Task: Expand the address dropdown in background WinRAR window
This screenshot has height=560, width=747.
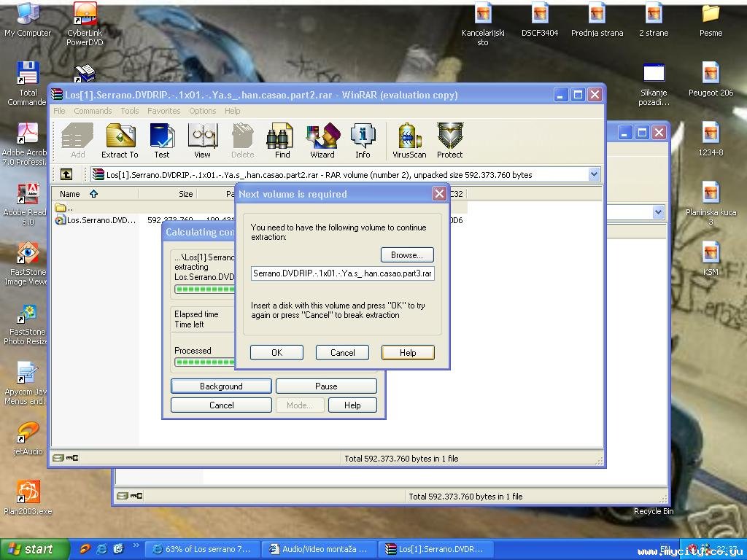Action: pos(658,212)
